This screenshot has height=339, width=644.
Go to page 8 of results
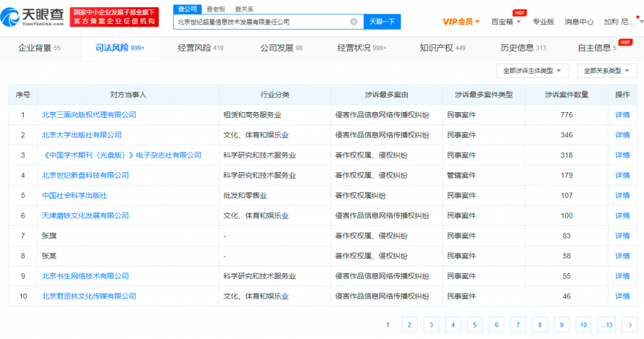tap(540, 325)
